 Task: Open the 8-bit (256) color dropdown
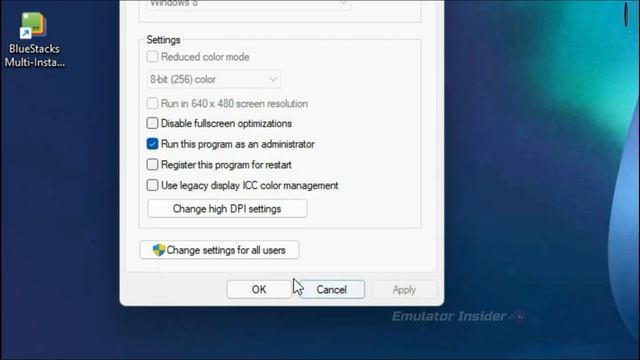click(213, 79)
